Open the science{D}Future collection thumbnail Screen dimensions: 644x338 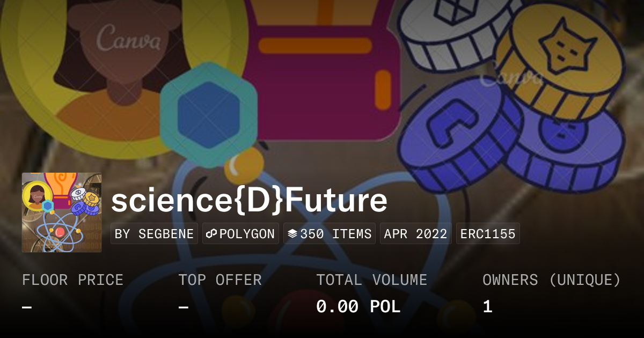[62, 212]
